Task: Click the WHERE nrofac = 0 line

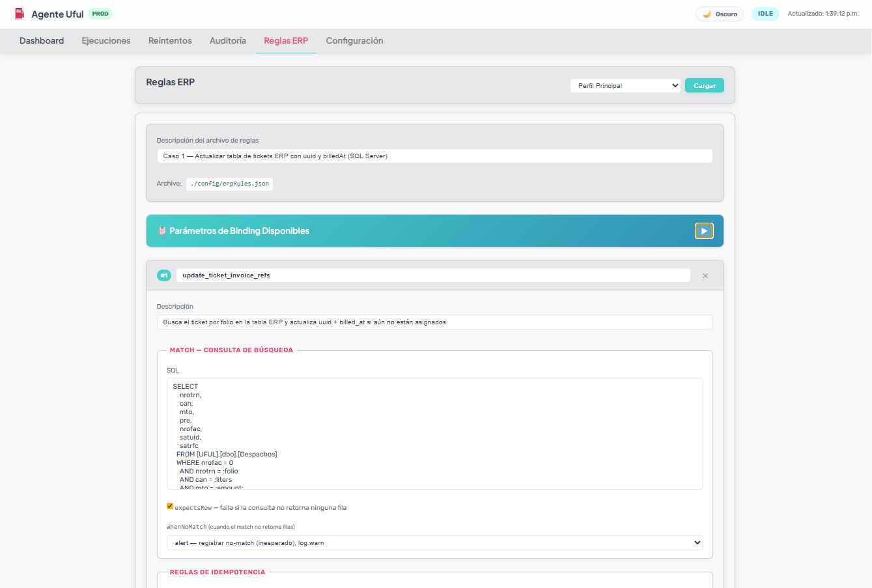Action: 204,463
